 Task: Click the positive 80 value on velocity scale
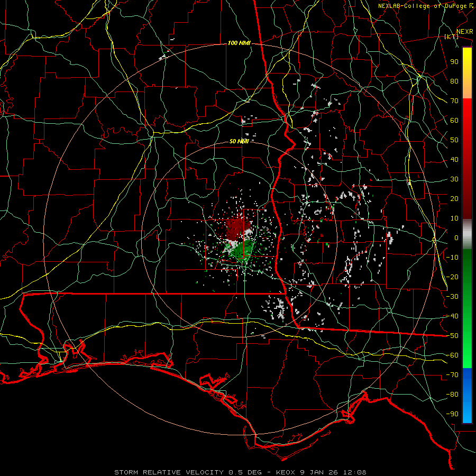coord(454,81)
